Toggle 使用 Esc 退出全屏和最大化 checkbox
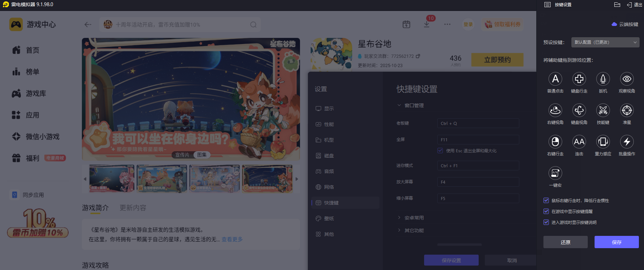This screenshot has width=644, height=270. [440, 151]
